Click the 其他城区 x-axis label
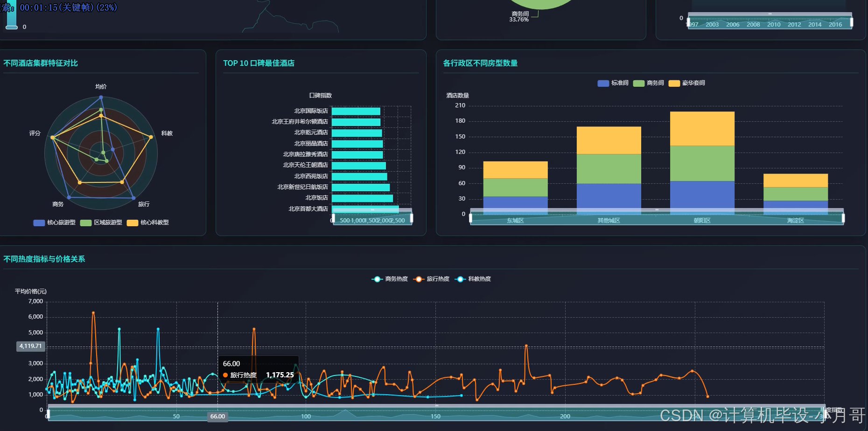Image resolution: width=868 pixels, height=431 pixels. [x=609, y=221]
